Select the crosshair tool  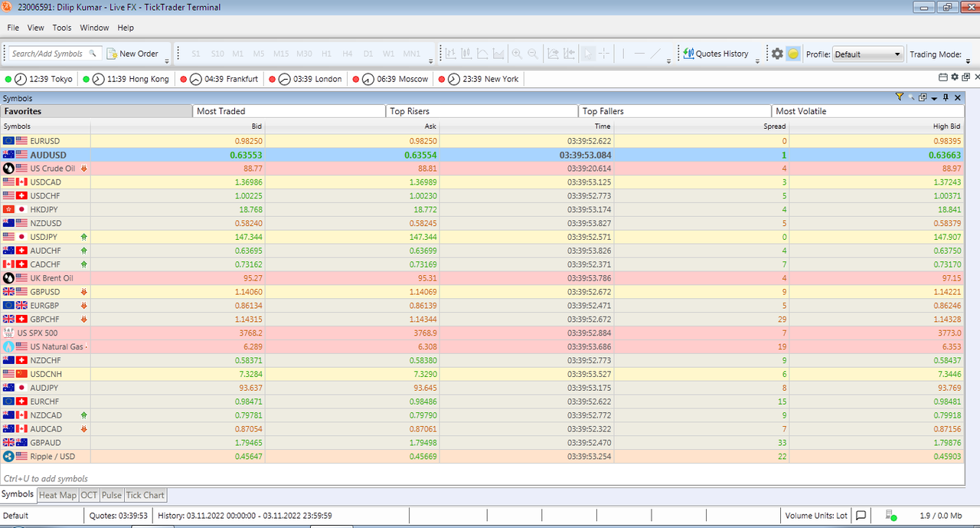[605, 54]
